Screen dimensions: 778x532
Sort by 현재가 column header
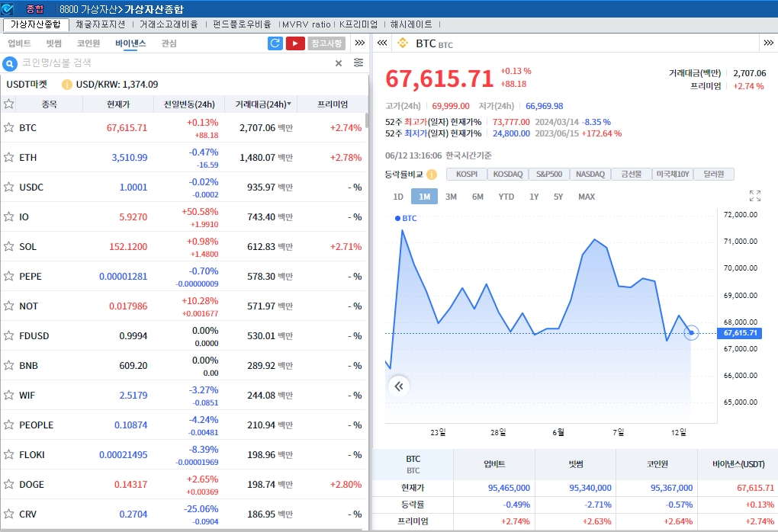[118, 104]
